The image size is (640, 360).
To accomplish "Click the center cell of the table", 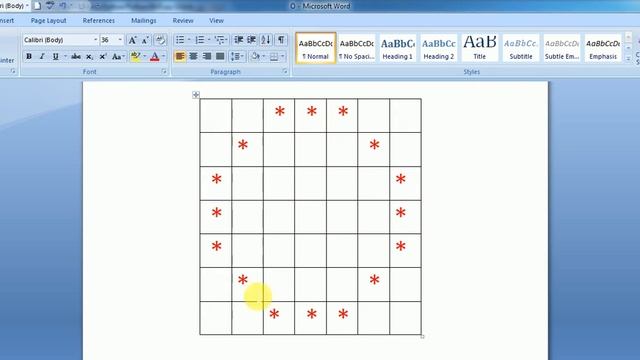I will [x=311, y=217].
